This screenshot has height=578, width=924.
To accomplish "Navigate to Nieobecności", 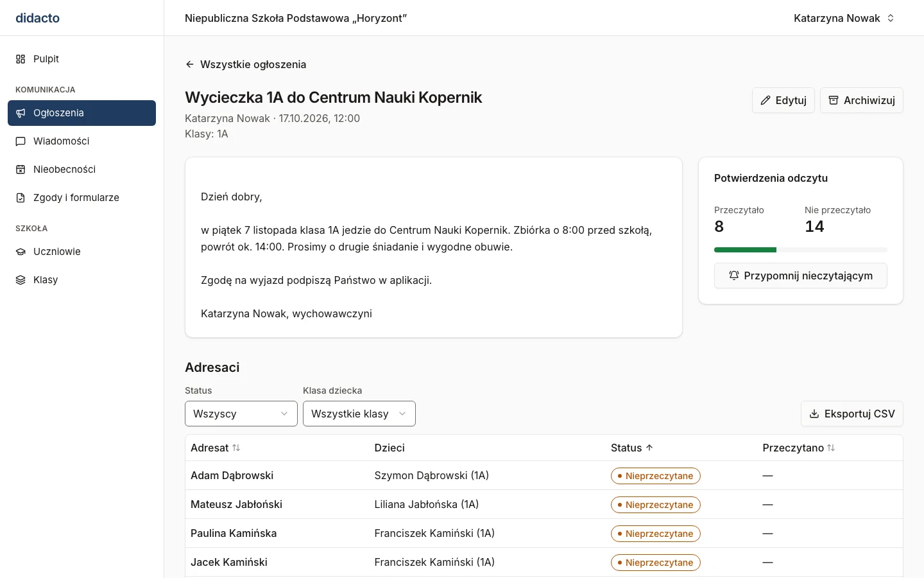I will point(82,170).
